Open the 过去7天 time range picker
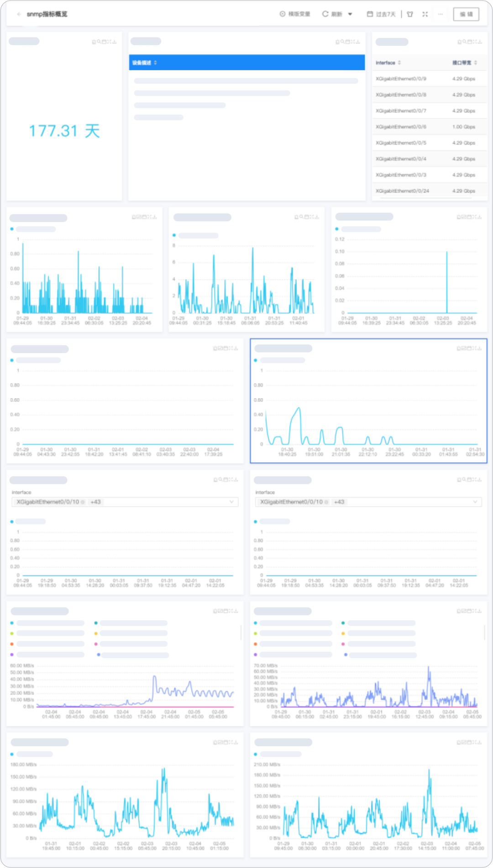 [381, 14]
